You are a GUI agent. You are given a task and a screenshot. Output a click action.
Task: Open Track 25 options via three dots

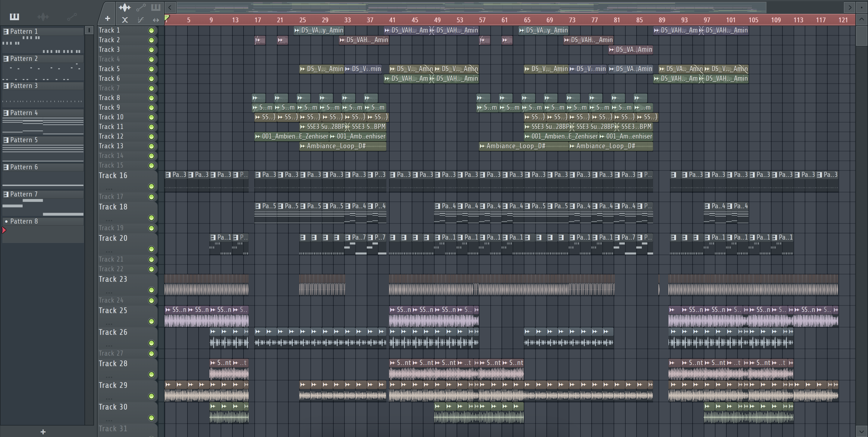point(109,324)
